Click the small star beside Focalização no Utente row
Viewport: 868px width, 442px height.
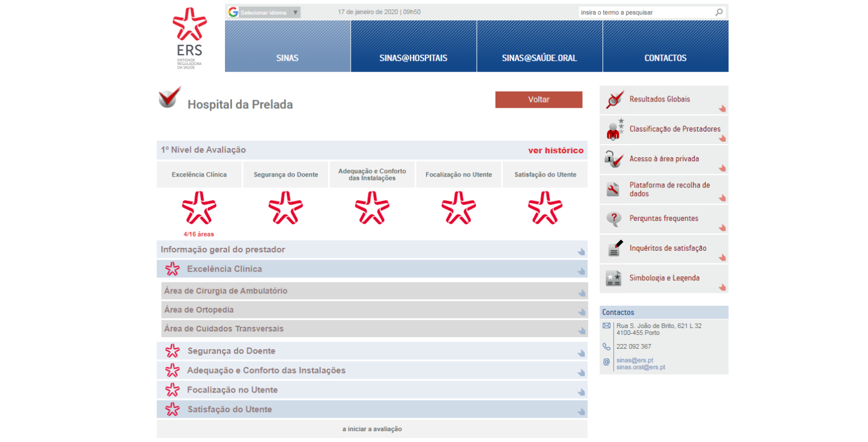pos(172,390)
